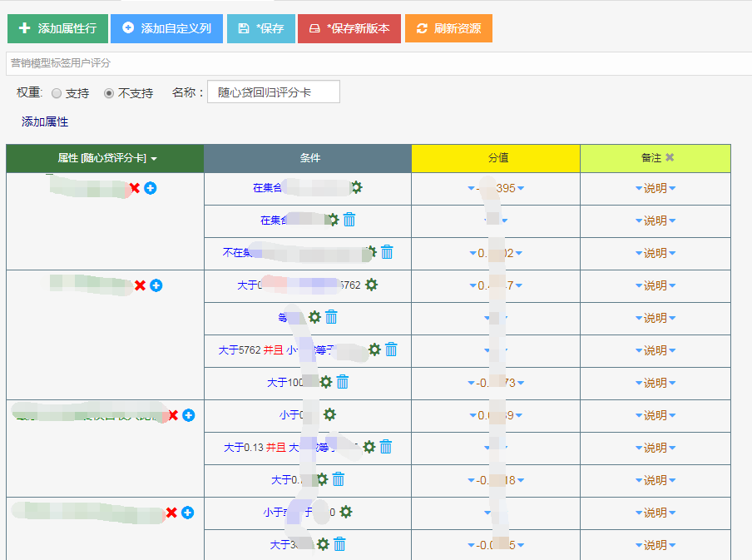Select the 不支持 weight radio button
The image size is (752, 560).
coord(109,93)
